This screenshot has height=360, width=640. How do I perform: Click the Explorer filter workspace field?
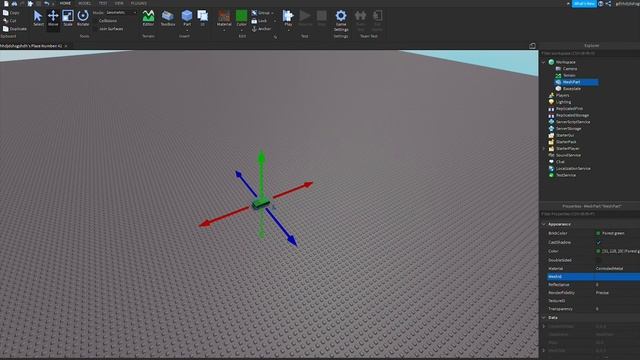tap(590, 53)
